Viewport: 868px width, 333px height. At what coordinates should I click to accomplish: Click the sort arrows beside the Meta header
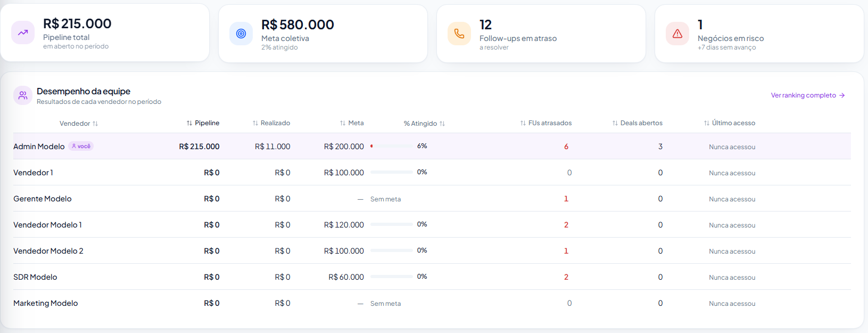pyautogui.click(x=343, y=123)
